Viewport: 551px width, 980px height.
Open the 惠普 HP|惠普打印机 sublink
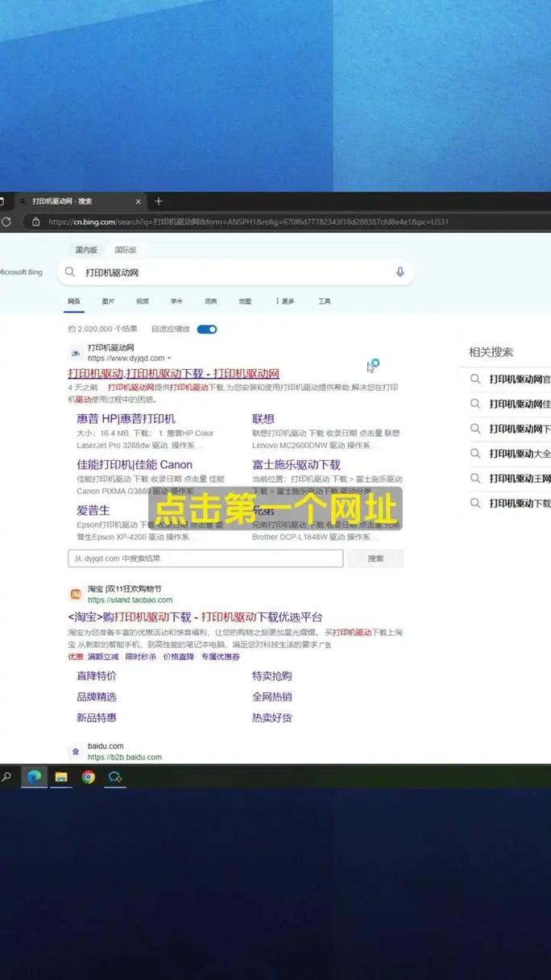tap(126, 419)
